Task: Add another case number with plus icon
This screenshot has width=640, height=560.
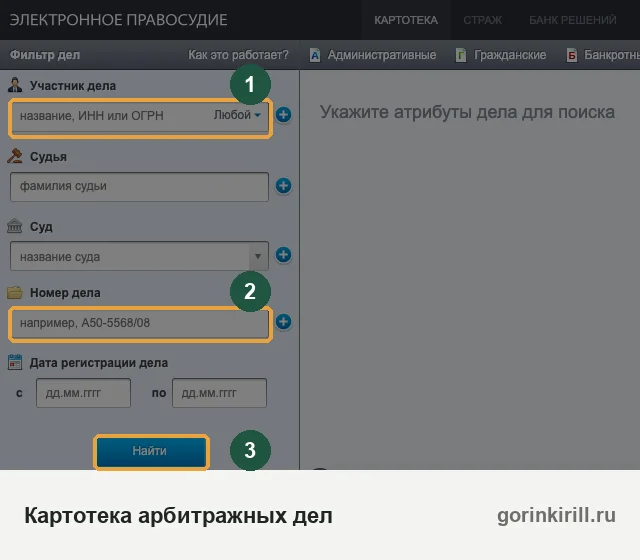Action: pos(283,322)
